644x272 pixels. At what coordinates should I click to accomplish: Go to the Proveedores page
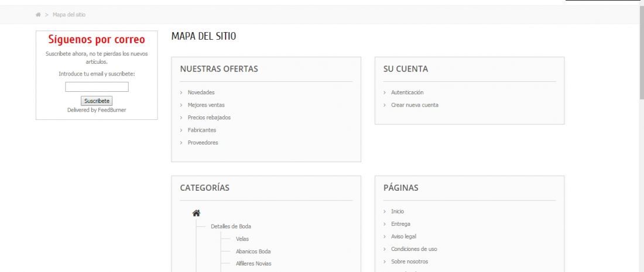point(203,143)
